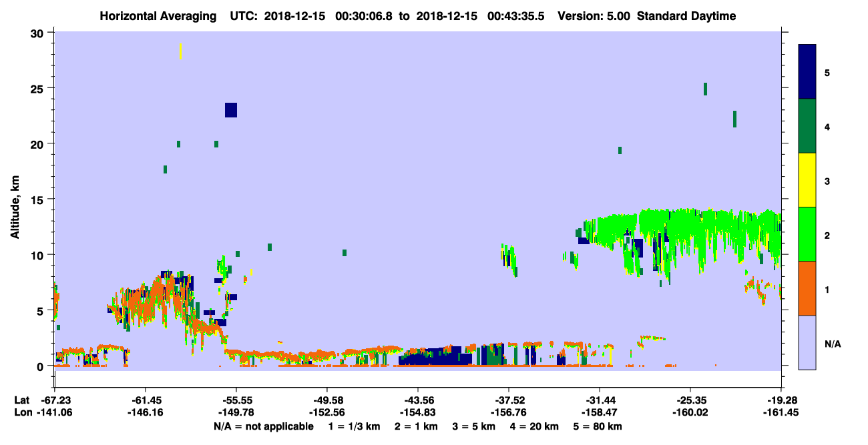Click longitude value -152.56
Viewport: 868px width, 445px height.
327,413
